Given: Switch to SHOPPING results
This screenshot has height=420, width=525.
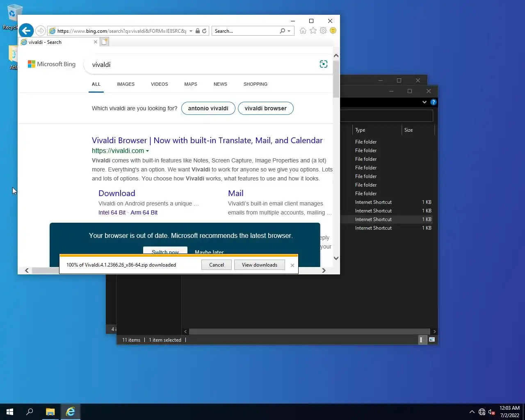Looking at the screenshot, I should point(256,84).
